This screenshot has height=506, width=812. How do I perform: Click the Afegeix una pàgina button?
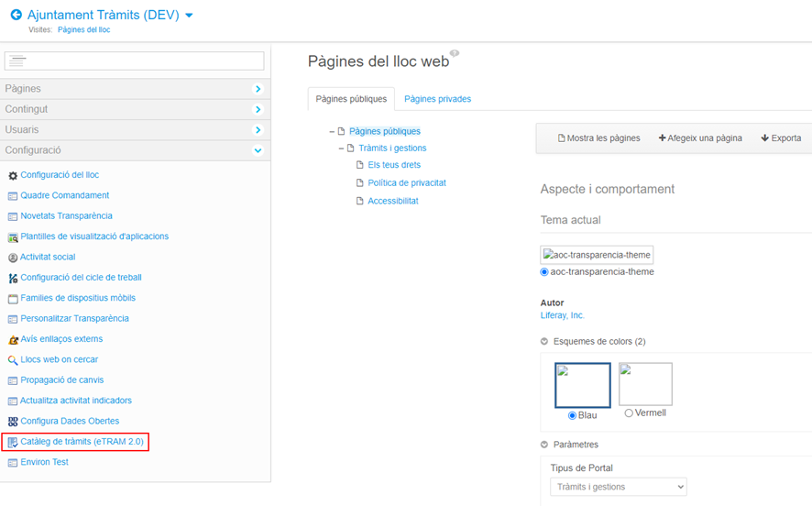pos(700,138)
